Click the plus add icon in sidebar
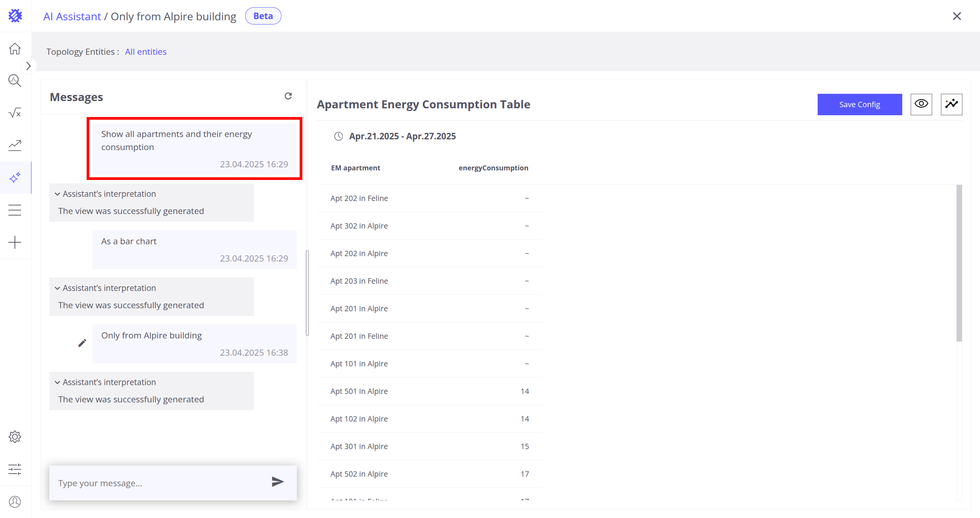Viewport: 980px width, 518px height. pos(15,242)
